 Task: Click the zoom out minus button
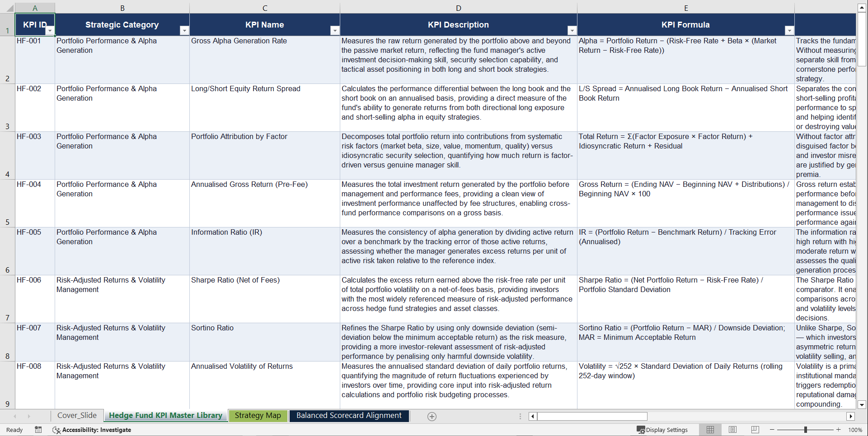pyautogui.click(x=772, y=430)
